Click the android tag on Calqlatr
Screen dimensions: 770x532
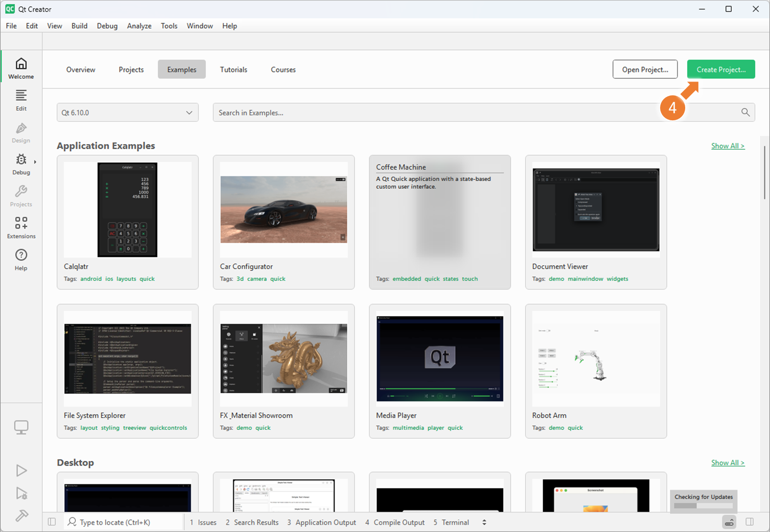tap(91, 279)
